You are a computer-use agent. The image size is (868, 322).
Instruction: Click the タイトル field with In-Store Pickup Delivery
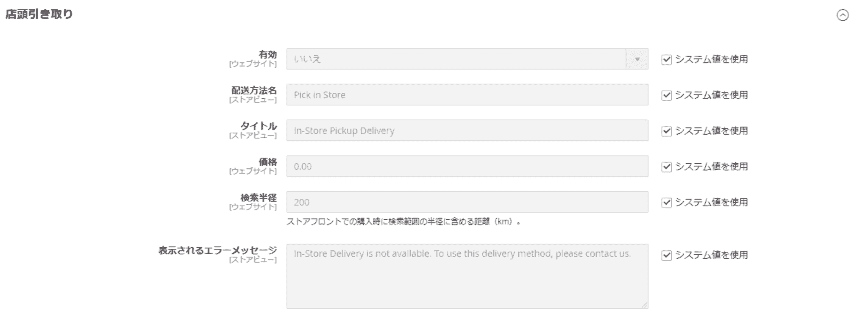click(467, 130)
